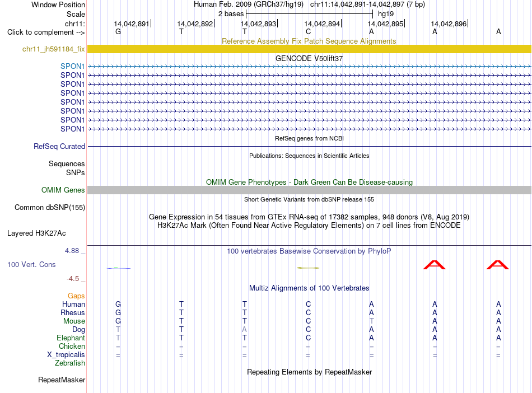Click the GTEx Gene Expression track title
This screenshot has width=532, height=393.
(309, 217)
